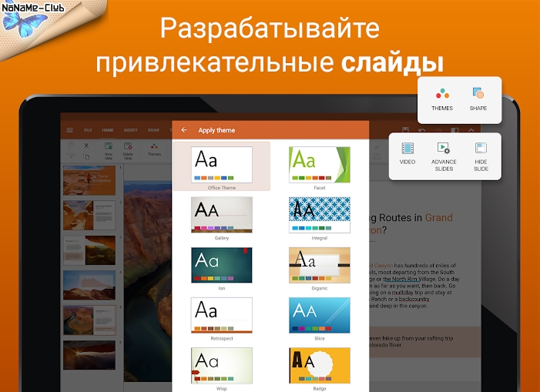This screenshot has height=392, width=540.
Task: Select the blue Slice theme
Action: click(x=319, y=315)
